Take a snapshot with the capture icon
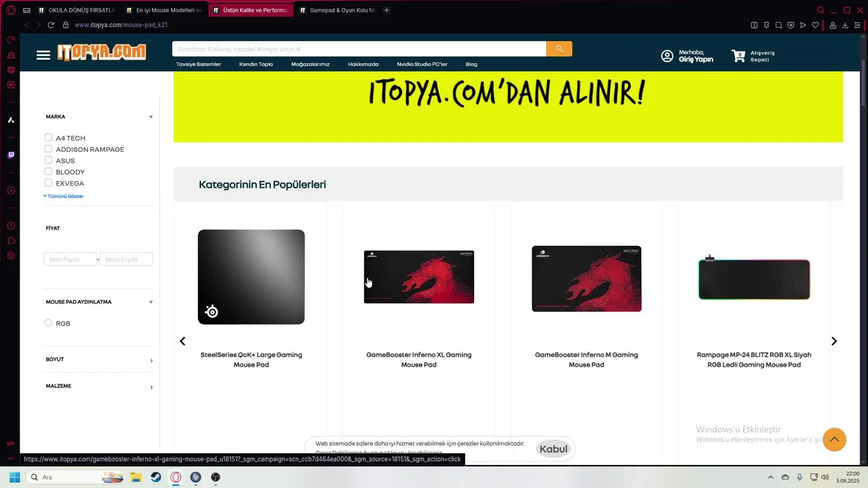868x488 pixels. [778, 25]
